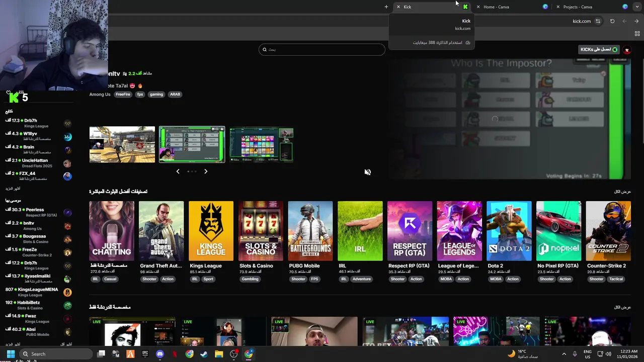Open League of Legends category
The width and height of the screenshot is (644, 362).
click(459, 231)
